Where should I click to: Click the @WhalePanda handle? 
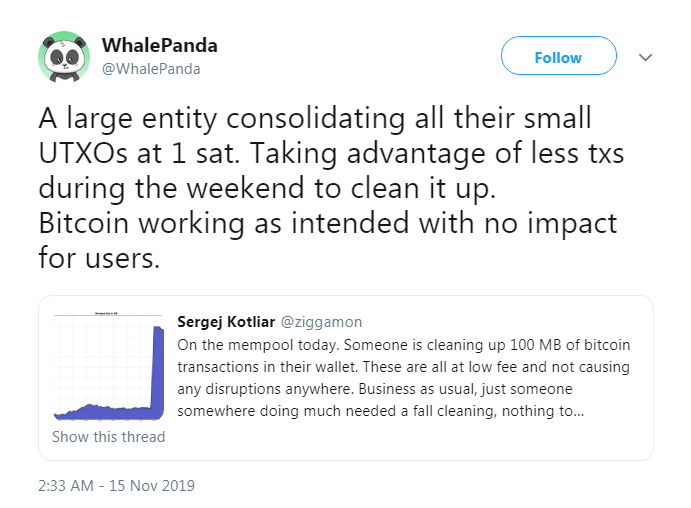pos(151,69)
